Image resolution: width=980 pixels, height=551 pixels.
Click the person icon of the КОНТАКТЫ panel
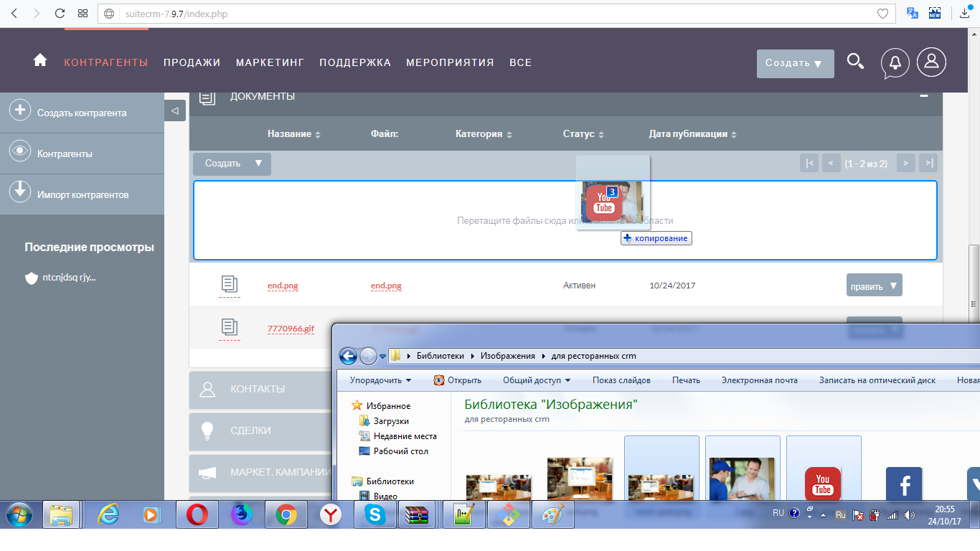point(207,389)
